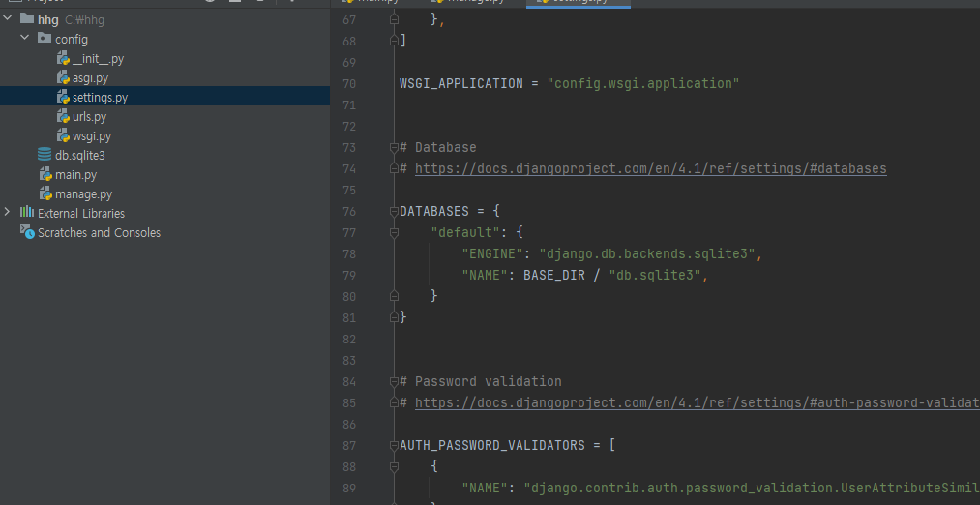Click the "# Password validation" comment text
This screenshot has height=505, width=980.
pyautogui.click(x=481, y=381)
